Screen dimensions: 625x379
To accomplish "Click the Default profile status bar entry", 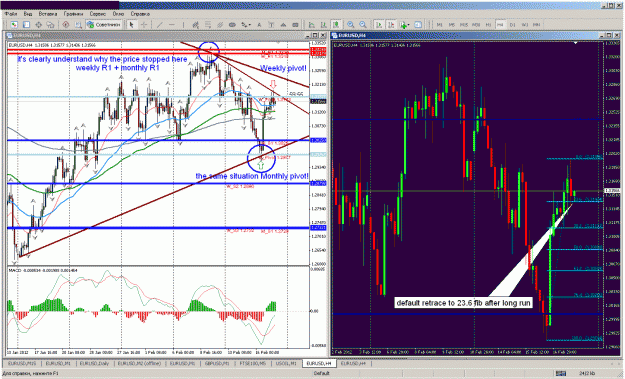I will click(321, 373).
